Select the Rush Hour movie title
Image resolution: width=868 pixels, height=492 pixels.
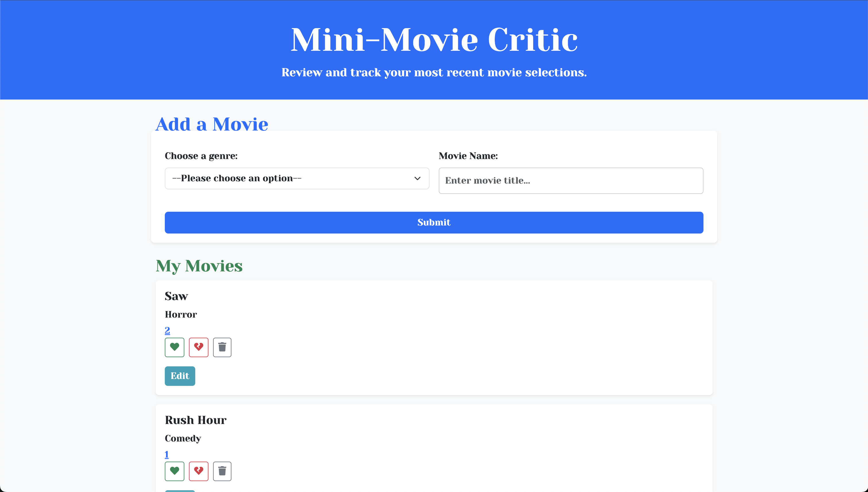[196, 420]
